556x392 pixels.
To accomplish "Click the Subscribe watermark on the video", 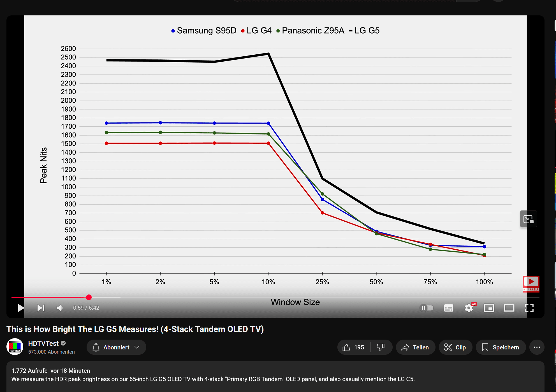I will pyautogui.click(x=531, y=284).
